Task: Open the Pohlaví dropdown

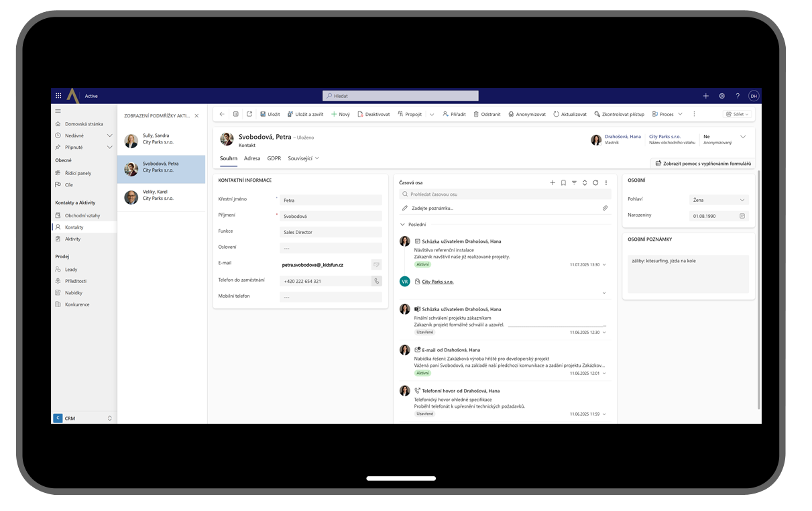Action: pos(719,200)
